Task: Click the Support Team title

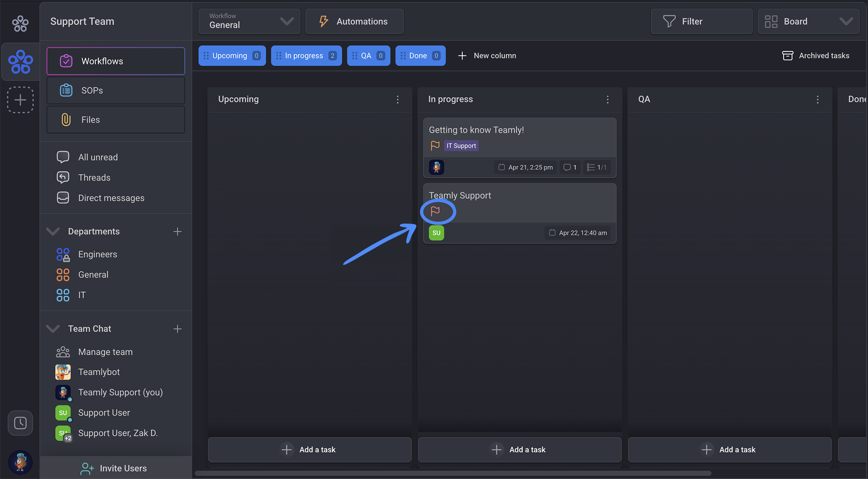Action: pos(82,21)
